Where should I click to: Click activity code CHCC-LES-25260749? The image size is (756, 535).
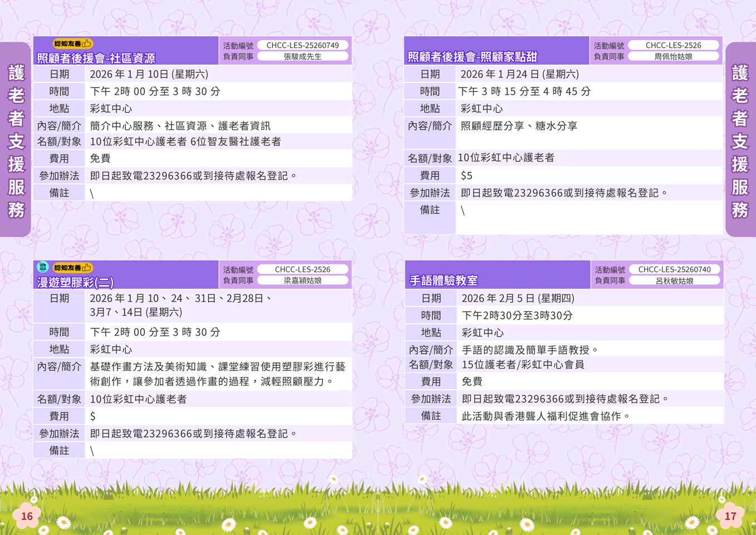[x=302, y=45]
